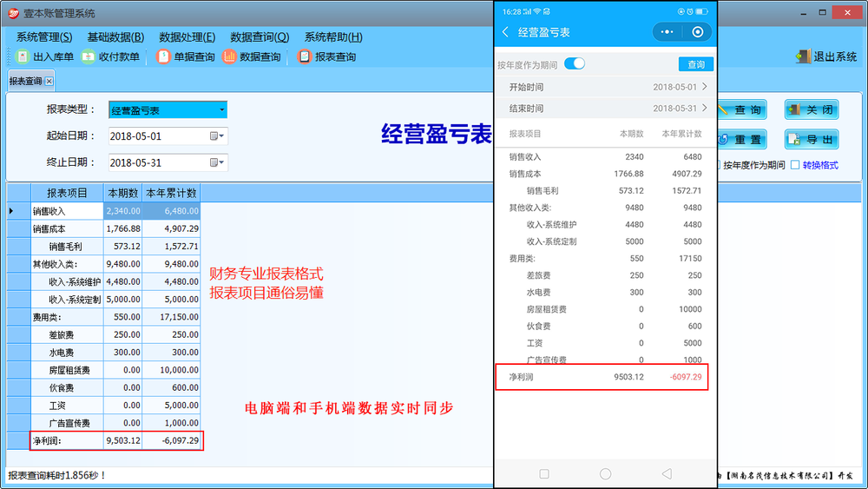Click the -6,097.29 cumulative cell
Screen dimensions: 868x489
click(171, 441)
